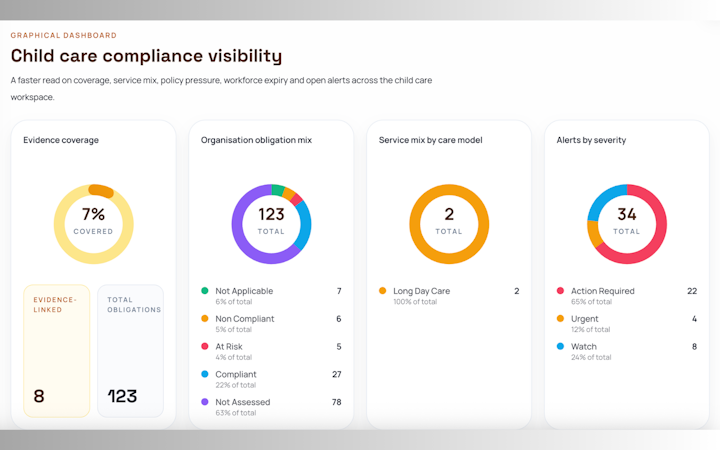Click the purple Not Assessed legend dot
The width and height of the screenshot is (720, 450).
coord(205,402)
